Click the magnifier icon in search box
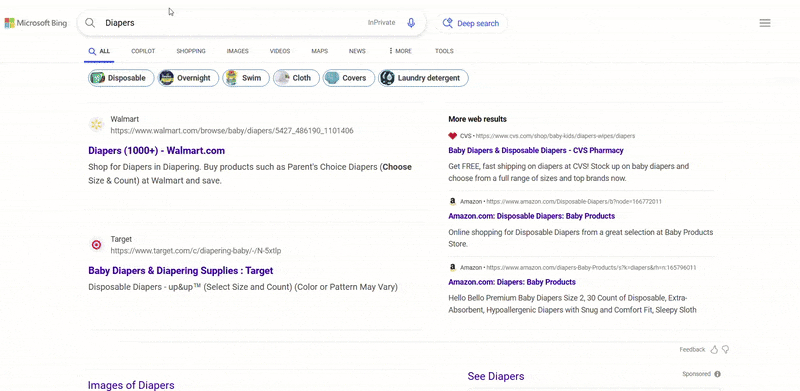The image size is (800, 391). [x=90, y=23]
